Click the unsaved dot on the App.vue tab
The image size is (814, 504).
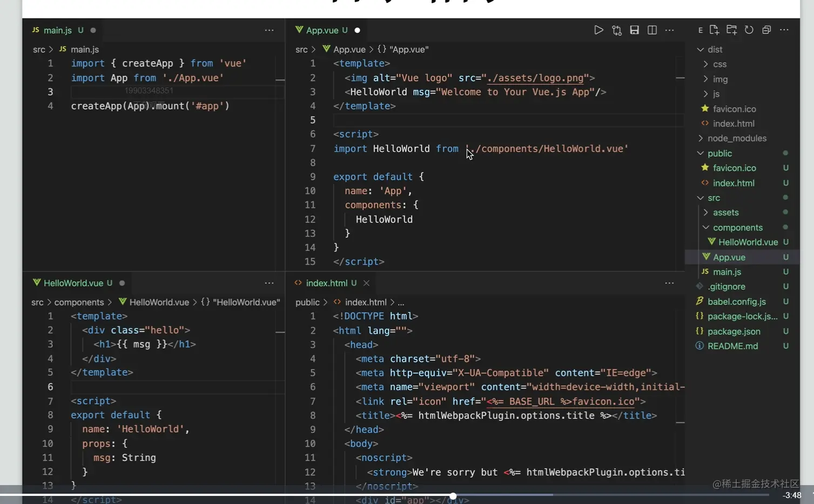pyautogui.click(x=357, y=30)
